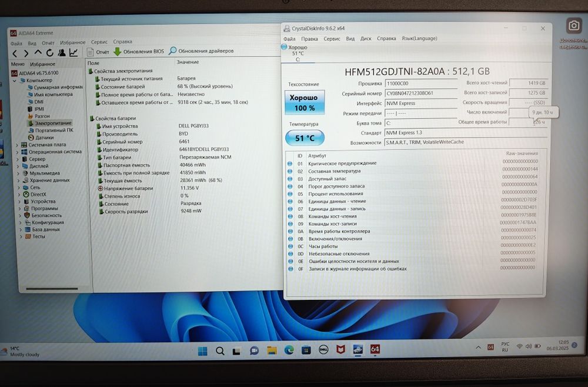Expand the Дисплей tree node
Image resolution: width=588 pixels, height=387 pixels.
pos(18,166)
